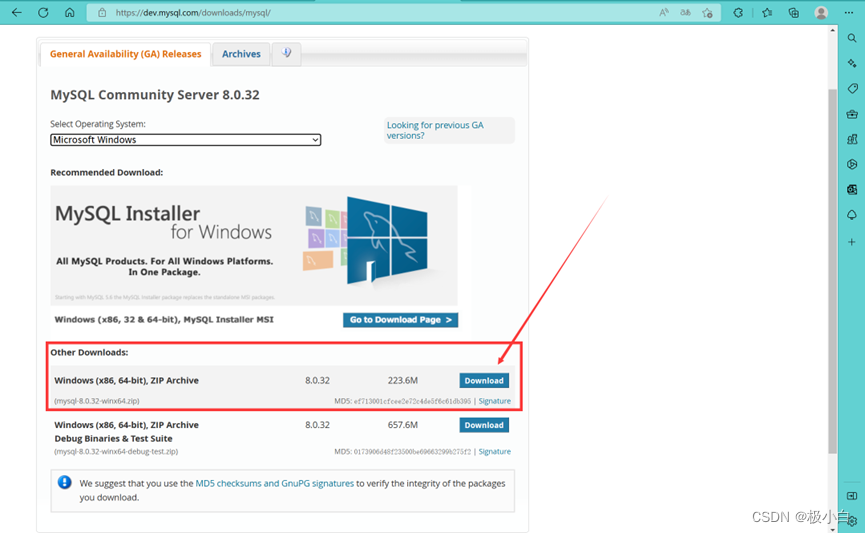The width and height of the screenshot is (865, 533).
Task: Reload the current page
Action: pyautogui.click(x=43, y=12)
